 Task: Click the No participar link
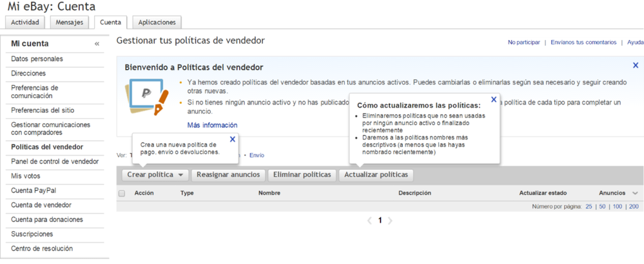(x=523, y=43)
